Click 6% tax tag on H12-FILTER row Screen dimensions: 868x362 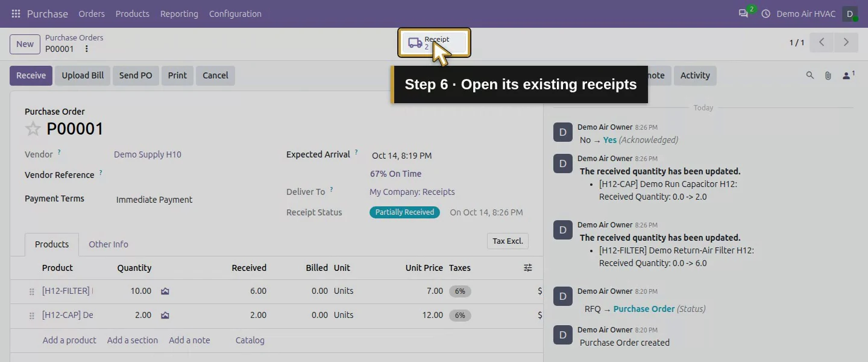click(460, 291)
